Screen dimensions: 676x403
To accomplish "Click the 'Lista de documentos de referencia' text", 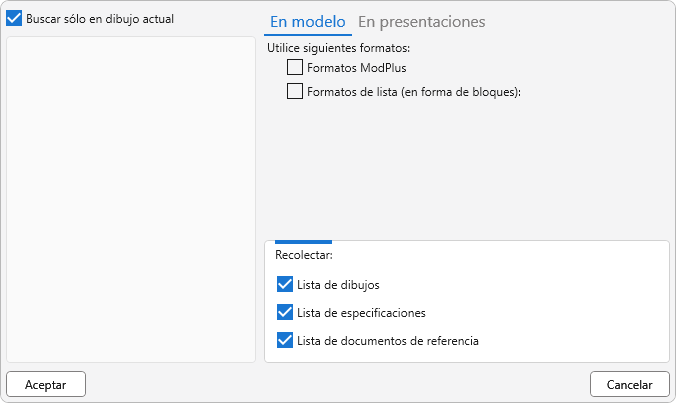I will click(x=388, y=341).
